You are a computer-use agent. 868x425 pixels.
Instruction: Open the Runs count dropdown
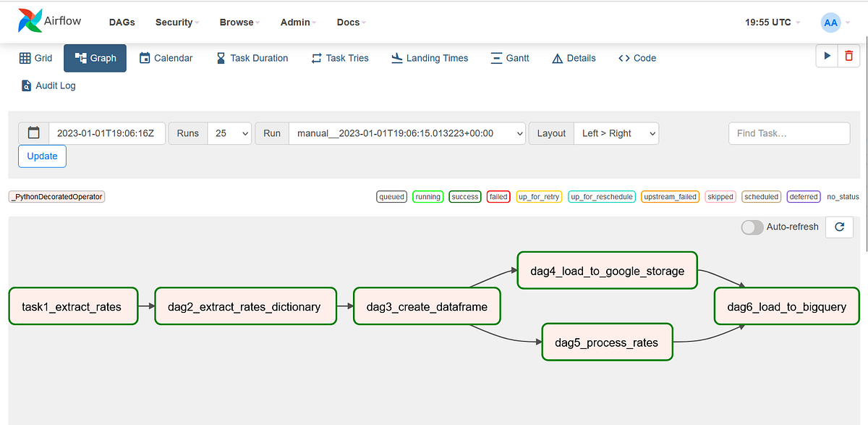[x=229, y=133]
